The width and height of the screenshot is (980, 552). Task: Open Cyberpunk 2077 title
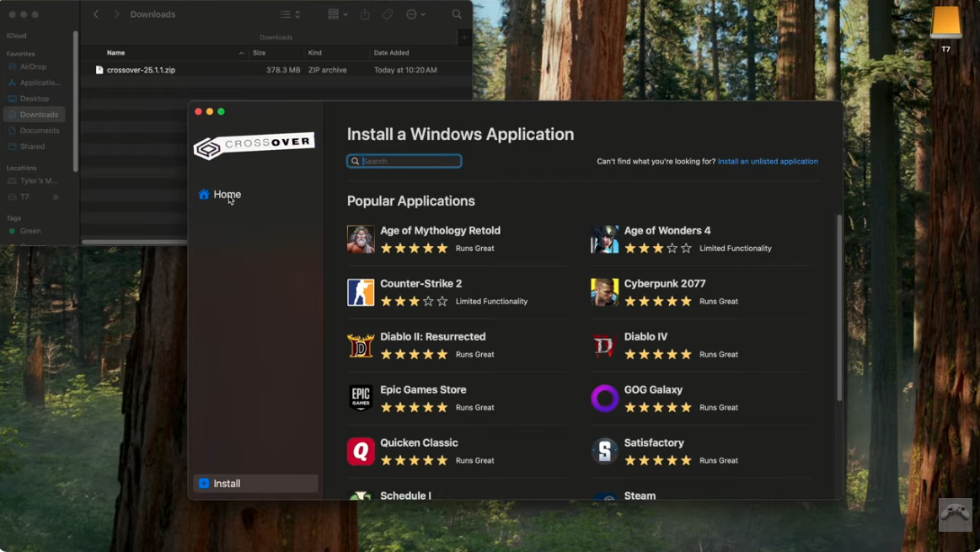[664, 284]
